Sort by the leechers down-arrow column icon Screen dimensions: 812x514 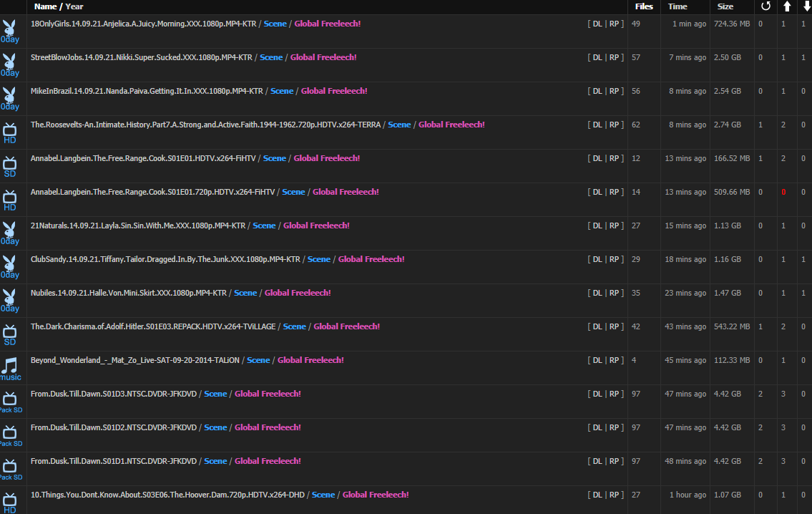click(x=807, y=6)
